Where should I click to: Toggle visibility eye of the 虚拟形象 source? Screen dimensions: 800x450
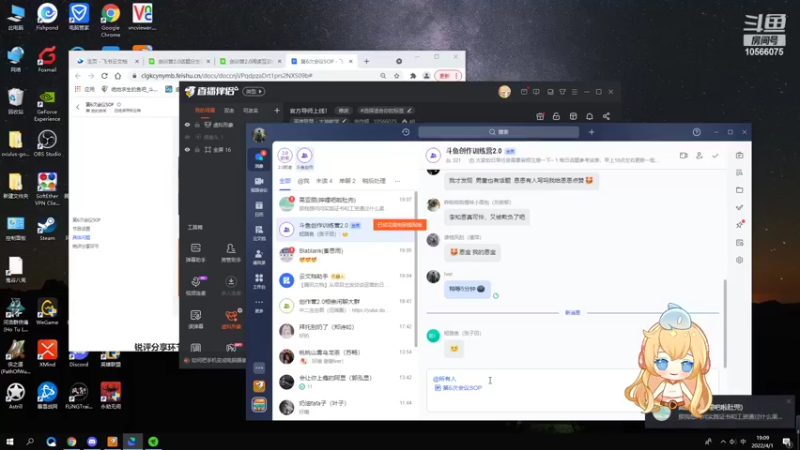[x=187, y=124]
